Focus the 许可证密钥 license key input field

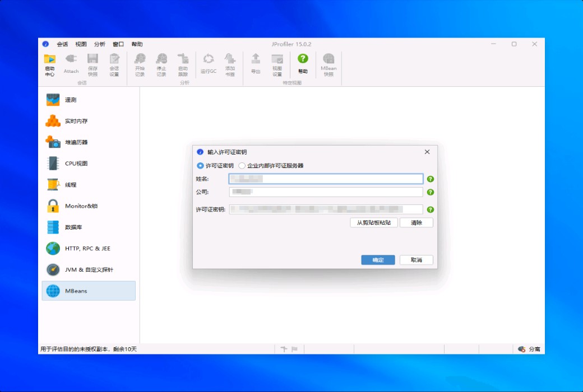[x=326, y=209]
